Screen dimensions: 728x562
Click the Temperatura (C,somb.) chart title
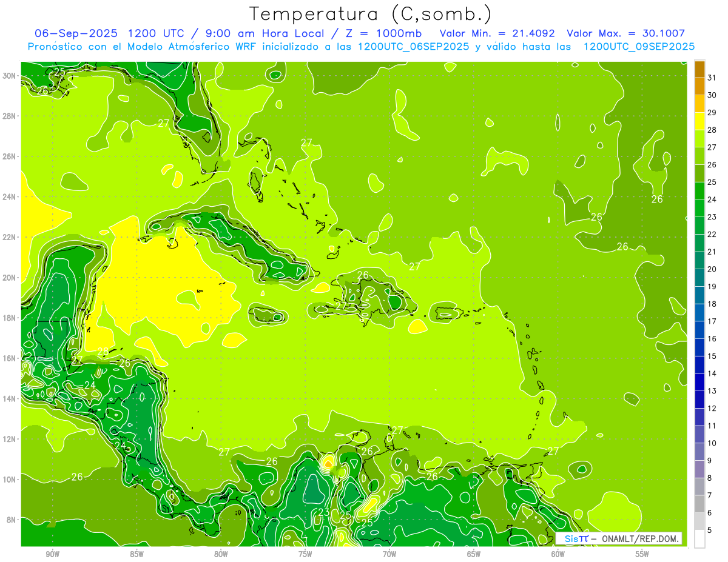371,13
